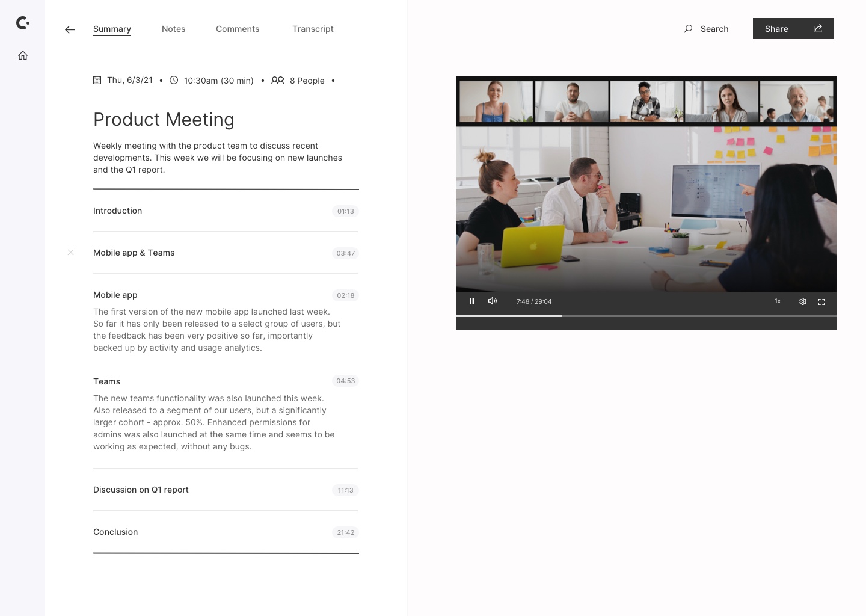
Task: Click the Teams subsection heading
Action: [106, 381]
